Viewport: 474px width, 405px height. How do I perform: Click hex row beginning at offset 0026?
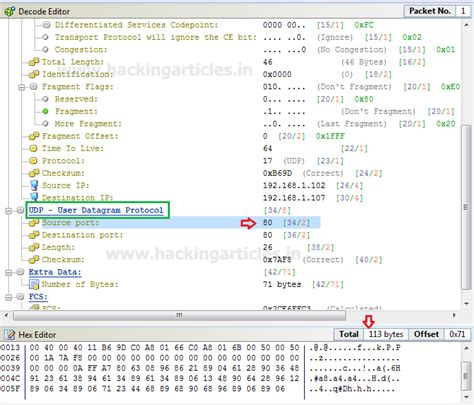point(201,358)
